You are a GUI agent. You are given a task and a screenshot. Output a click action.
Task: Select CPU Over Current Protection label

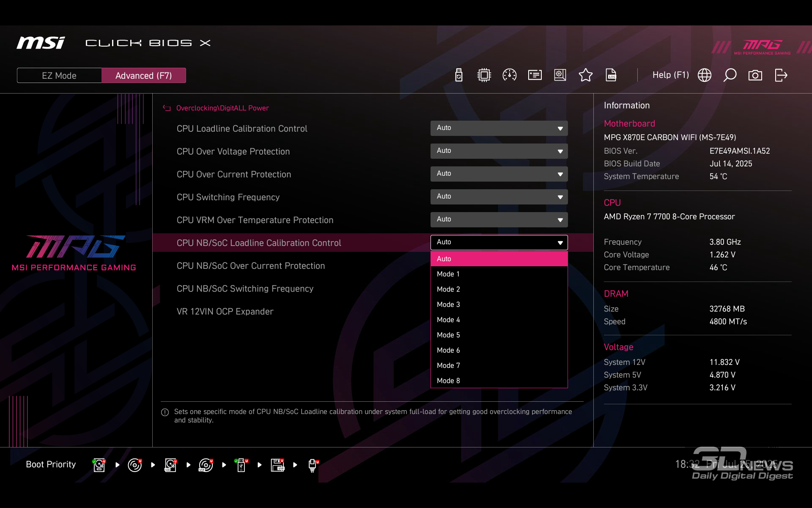[x=234, y=174]
